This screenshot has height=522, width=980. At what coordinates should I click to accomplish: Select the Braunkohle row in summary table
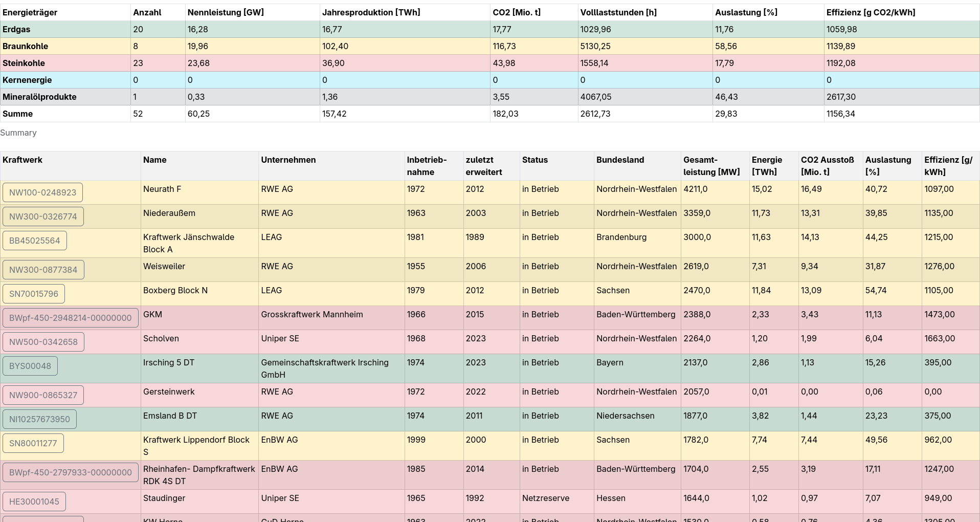click(26, 46)
